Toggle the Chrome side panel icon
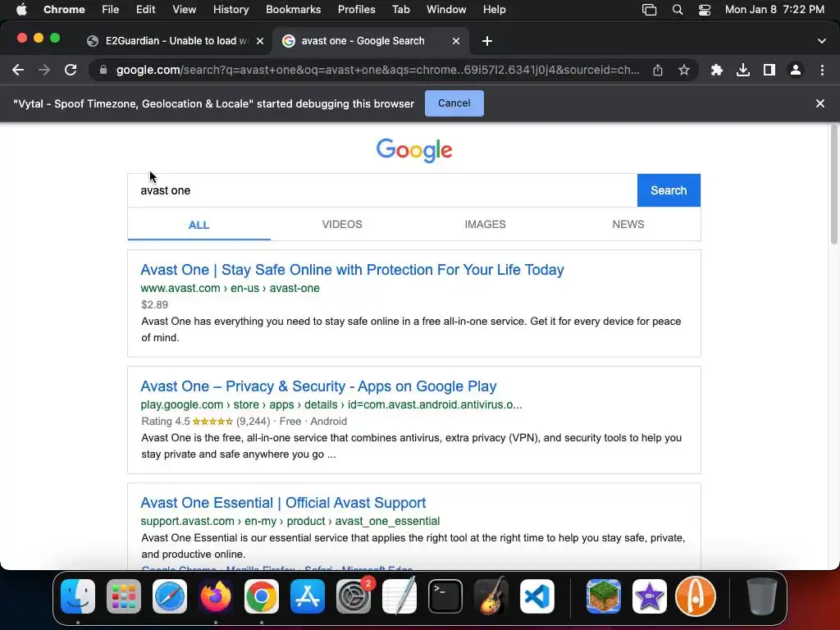The width and height of the screenshot is (840, 630). tap(769, 70)
